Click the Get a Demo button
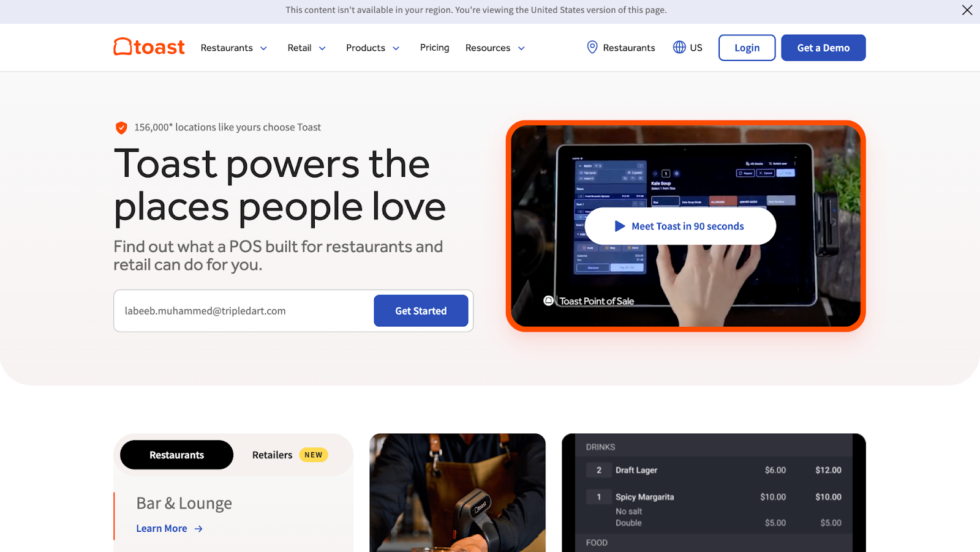980x552 pixels. (x=823, y=48)
